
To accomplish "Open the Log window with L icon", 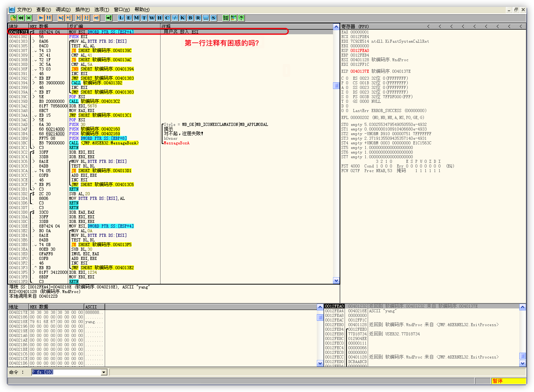I will [121, 18].
